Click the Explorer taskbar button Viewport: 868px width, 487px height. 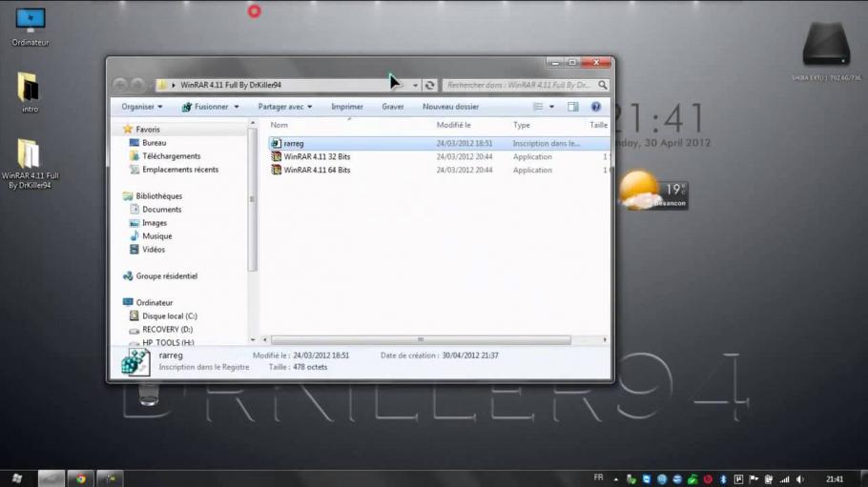[x=51, y=478]
